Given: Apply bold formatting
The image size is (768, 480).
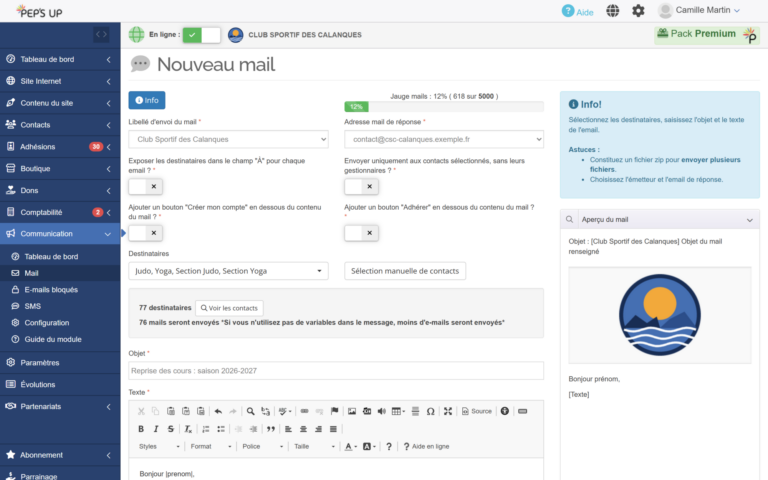Looking at the screenshot, I should (141, 429).
